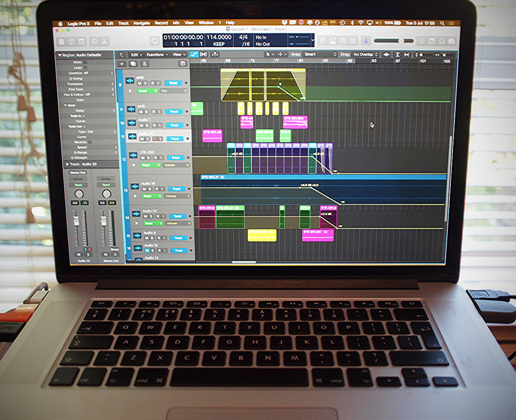Toggle the purple Metronome icon
This screenshot has height=420, width=516.
click(x=366, y=41)
